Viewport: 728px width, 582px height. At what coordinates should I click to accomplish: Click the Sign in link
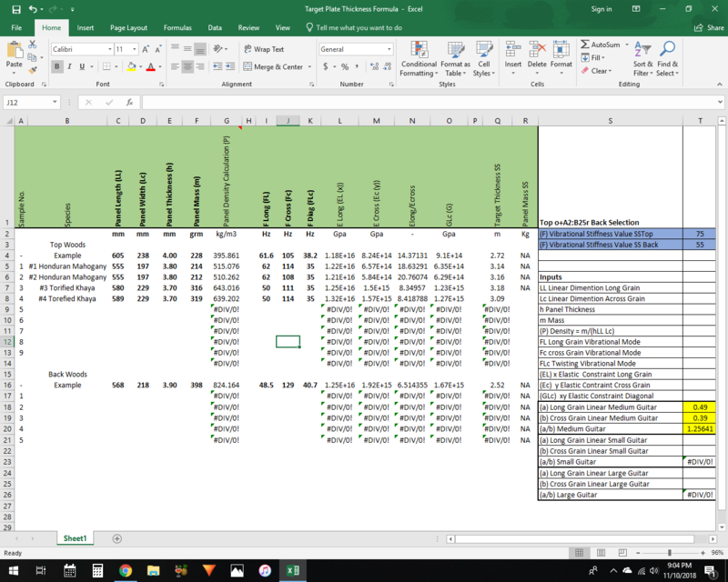pos(602,9)
